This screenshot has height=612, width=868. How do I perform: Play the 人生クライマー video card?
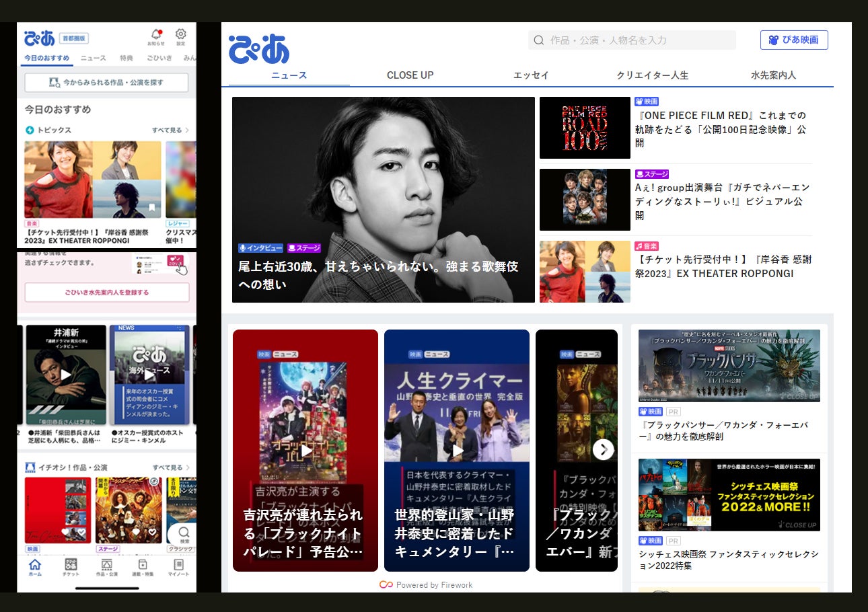[457, 450]
